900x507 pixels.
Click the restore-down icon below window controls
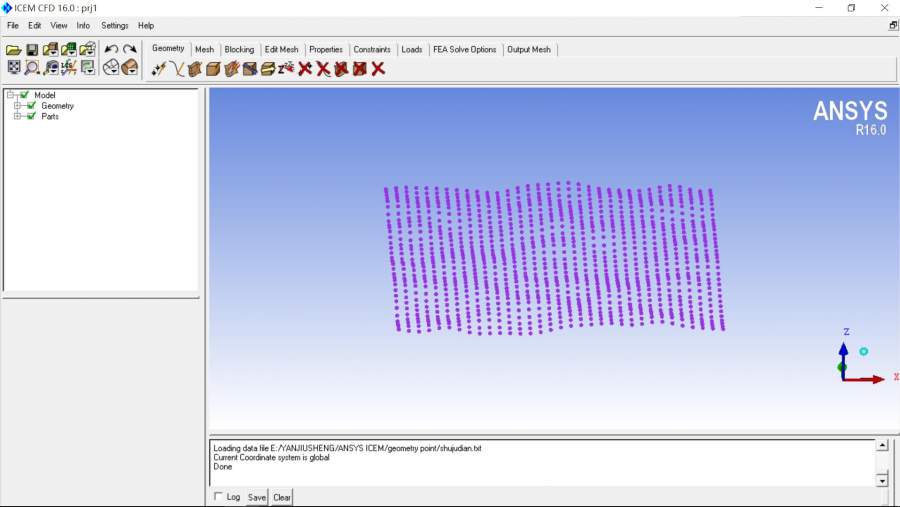893,25
